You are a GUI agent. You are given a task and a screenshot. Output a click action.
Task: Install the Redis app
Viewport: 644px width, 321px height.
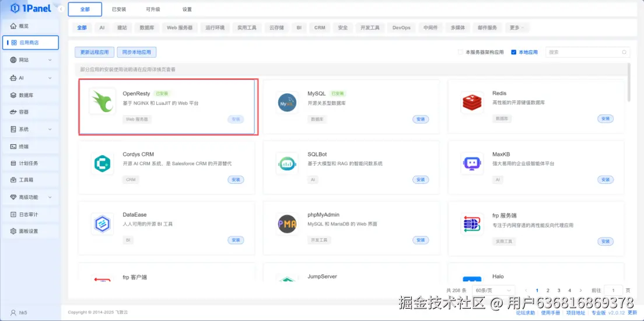605,118
